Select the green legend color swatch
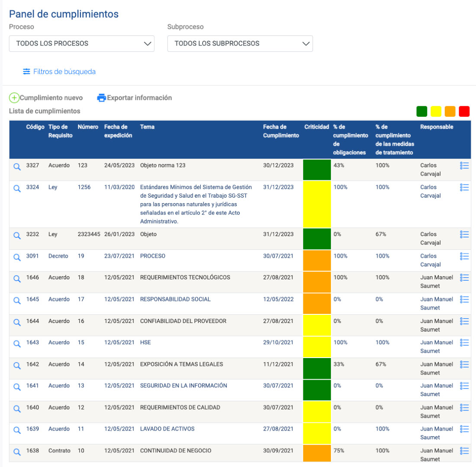 click(x=421, y=112)
